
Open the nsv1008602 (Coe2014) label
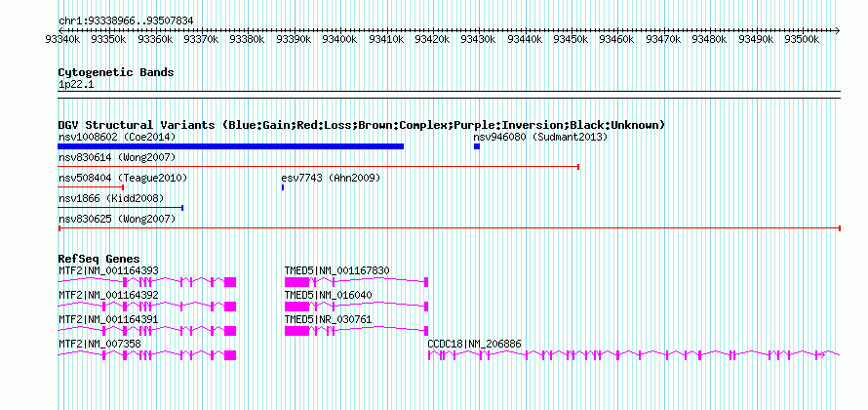(117, 137)
